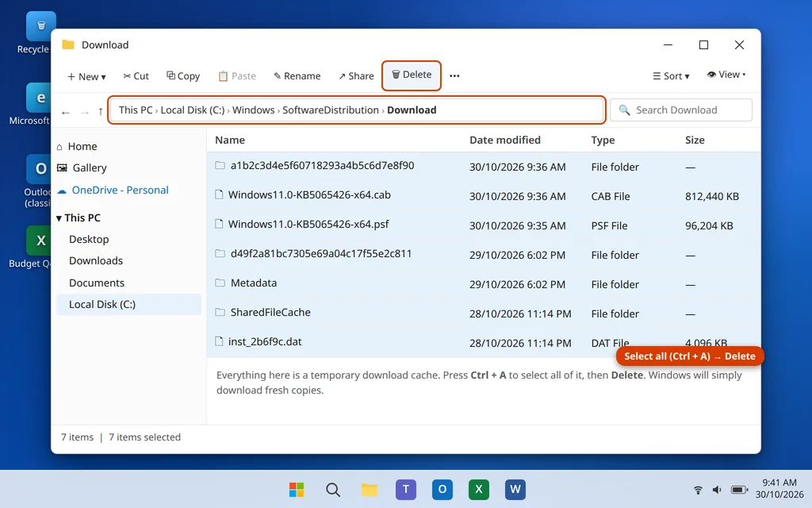Sort by the Name column header
The image size is (812, 508).
point(230,140)
